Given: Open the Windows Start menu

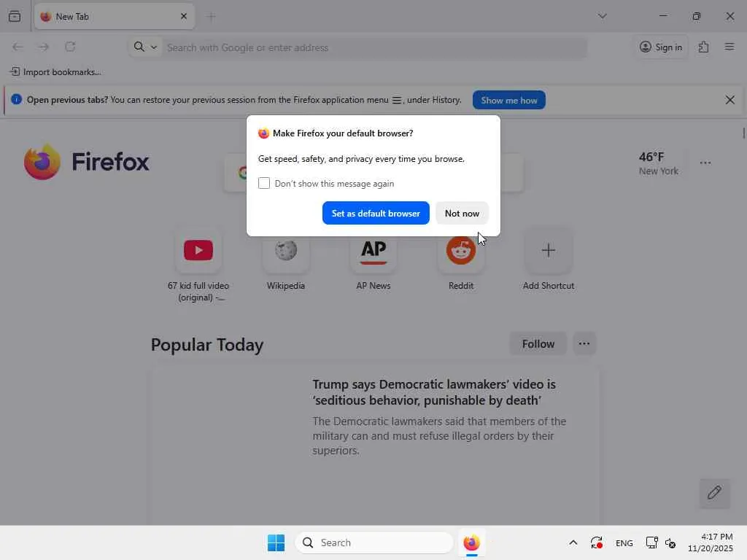Looking at the screenshot, I should click(x=276, y=542).
